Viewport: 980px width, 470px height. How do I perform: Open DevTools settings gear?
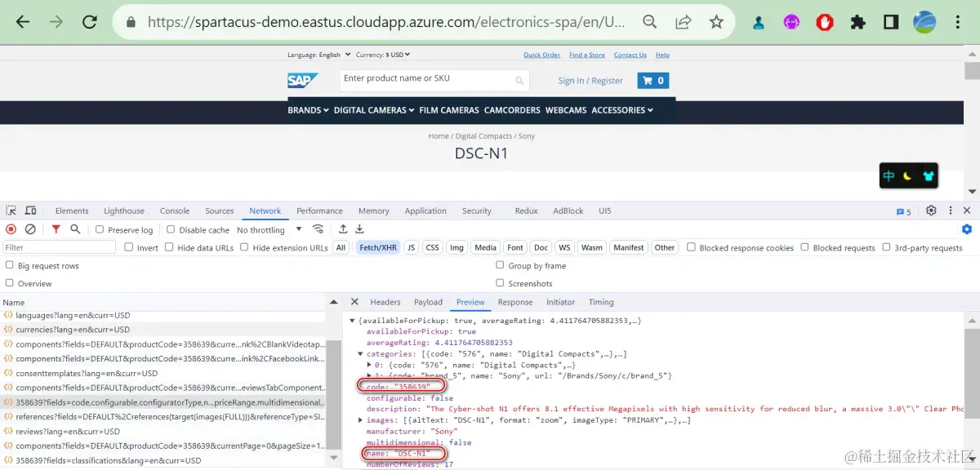pyautogui.click(x=931, y=211)
